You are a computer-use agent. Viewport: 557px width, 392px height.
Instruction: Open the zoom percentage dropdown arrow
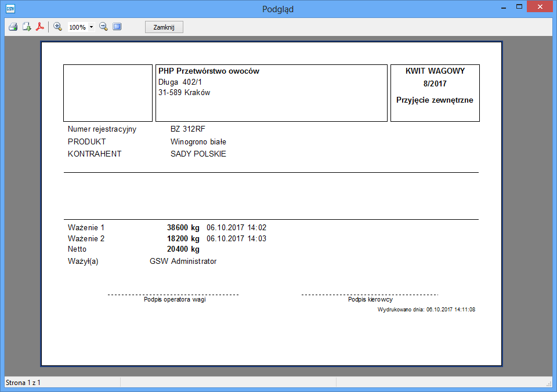click(91, 27)
